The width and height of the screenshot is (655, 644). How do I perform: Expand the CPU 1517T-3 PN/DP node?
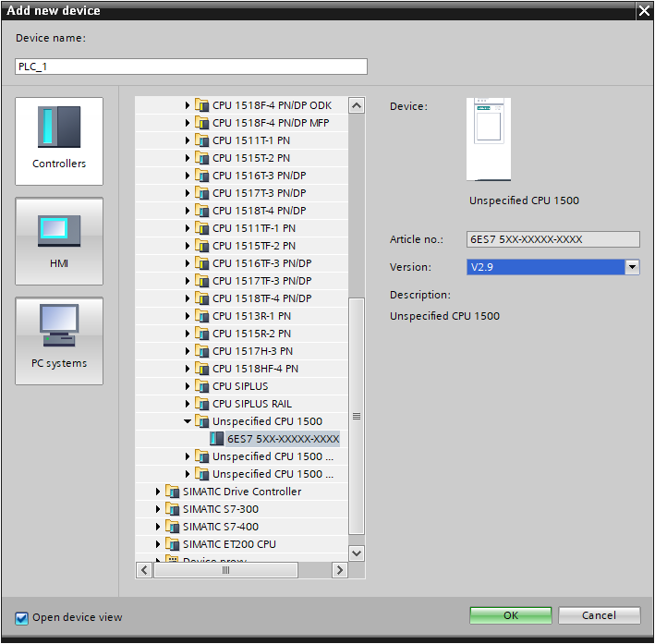tap(188, 193)
